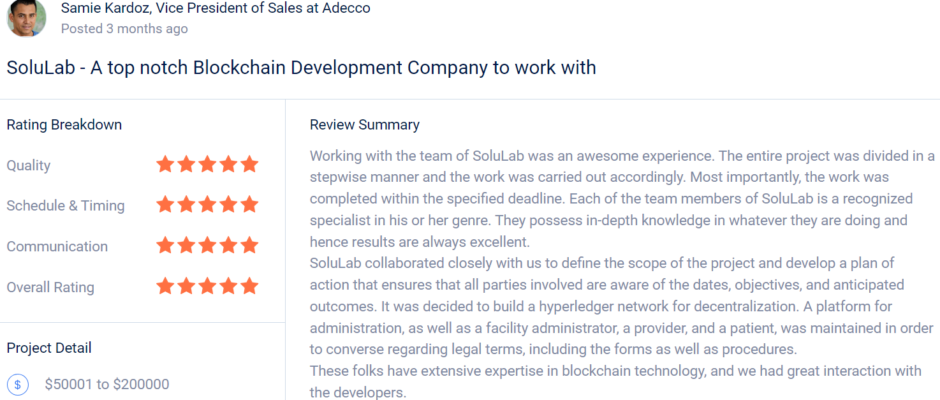Viewport: 940px width, 400px height.
Task: Click the $50001 to $200000 budget text
Action: click(x=107, y=384)
